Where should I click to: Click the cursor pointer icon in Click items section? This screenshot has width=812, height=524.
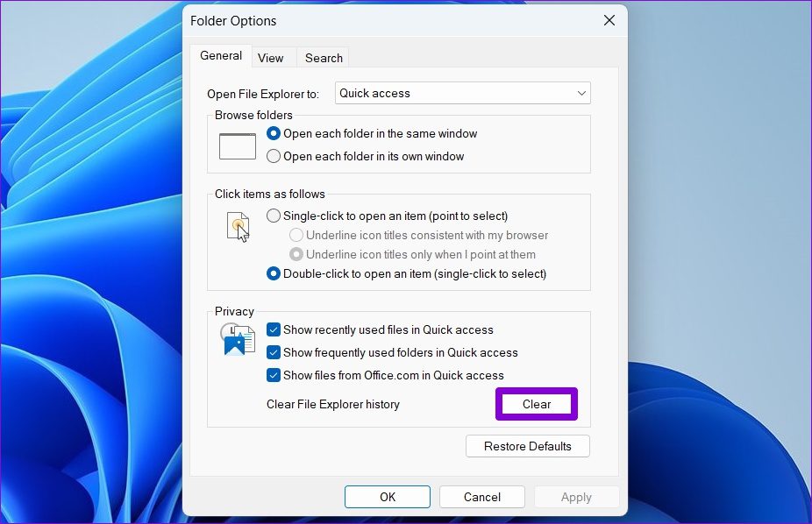pyautogui.click(x=237, y=227)
